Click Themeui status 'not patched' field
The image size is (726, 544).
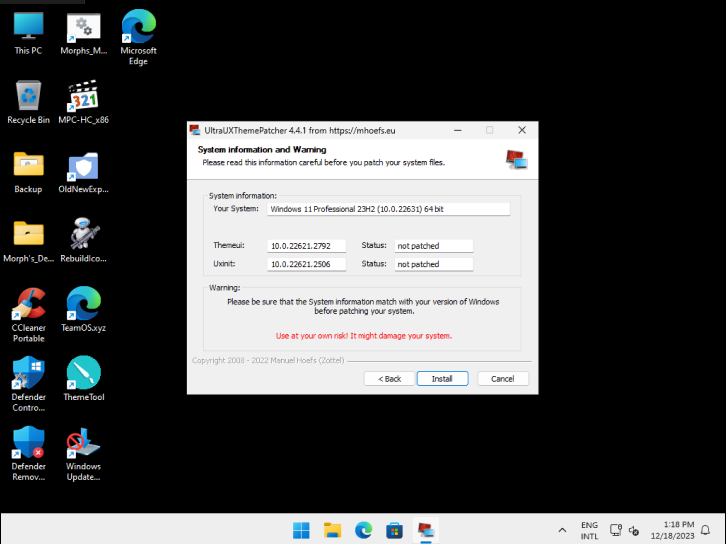point(433,246)
